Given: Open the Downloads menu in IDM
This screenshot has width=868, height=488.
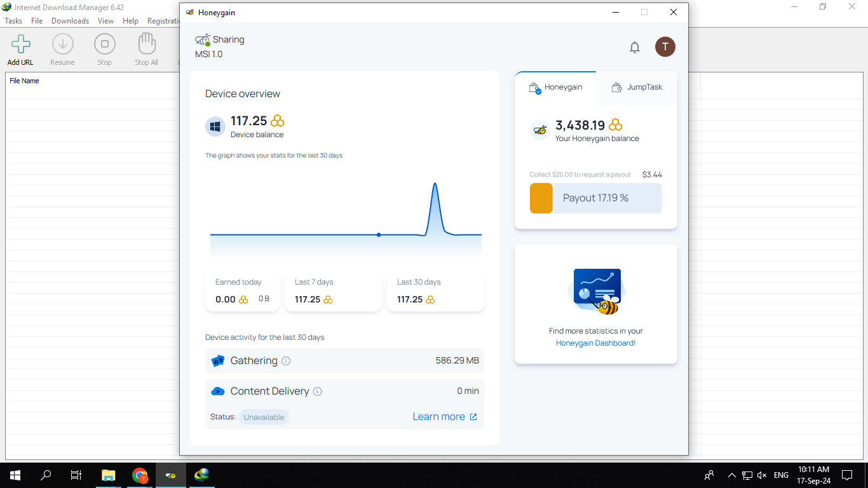Looking at the screenshot, I should [x=70, y=21].
